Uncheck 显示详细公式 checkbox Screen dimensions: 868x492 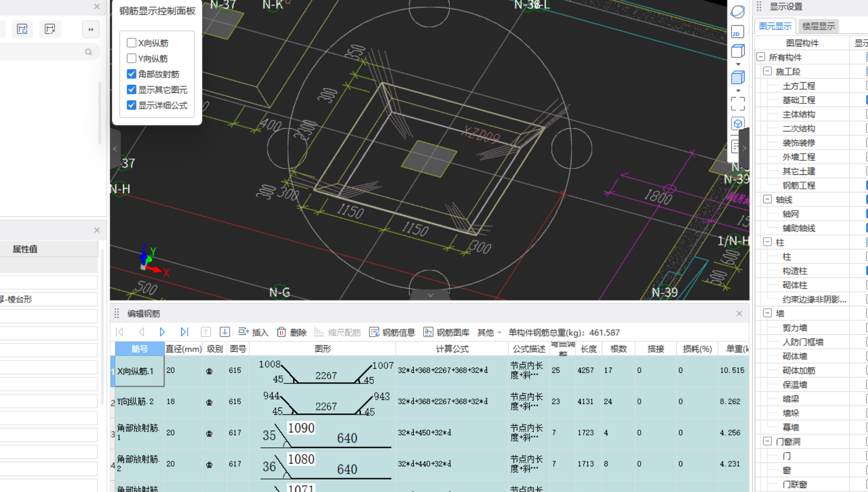click(x=132, y=105)
